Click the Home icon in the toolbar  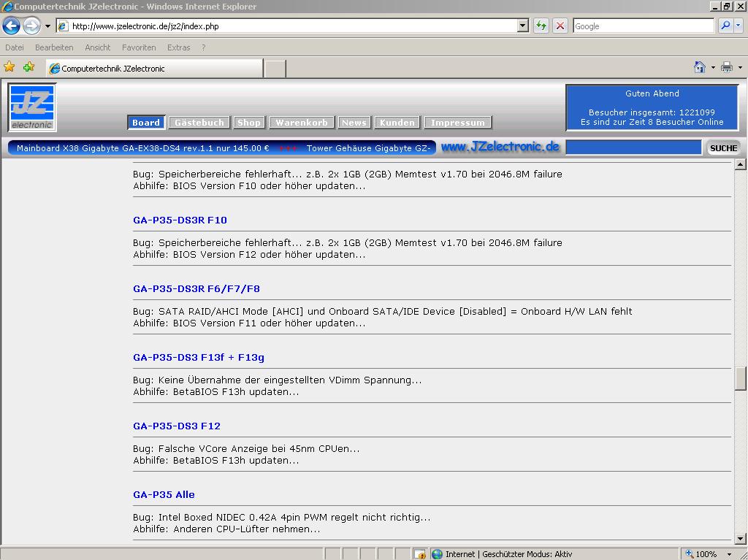pyautogui.click(x=699, y=67)
